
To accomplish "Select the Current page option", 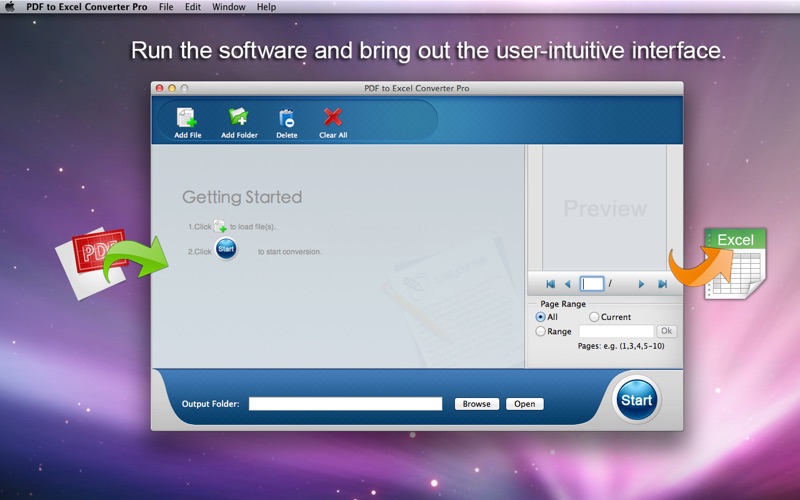I will pyautogui.click(x=594, y=317).
